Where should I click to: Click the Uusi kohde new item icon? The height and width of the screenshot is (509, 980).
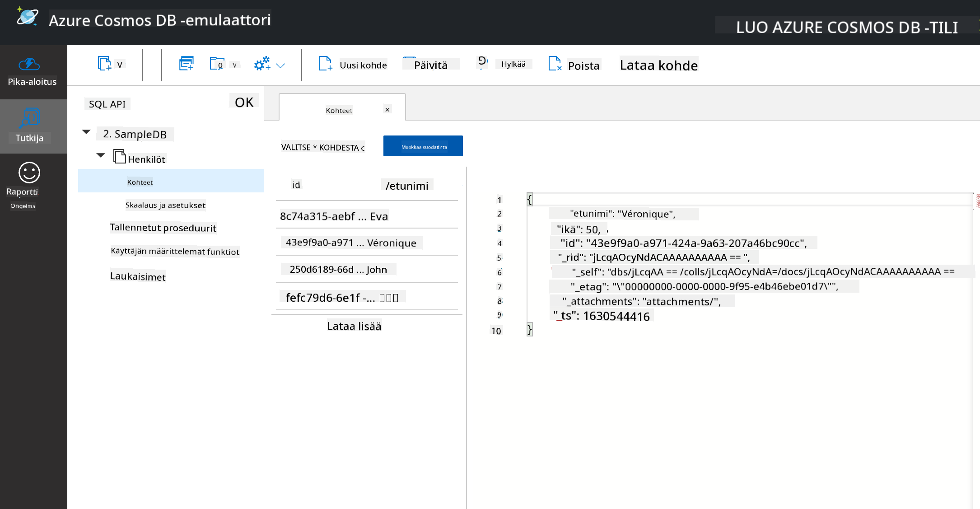coord(325,64)
